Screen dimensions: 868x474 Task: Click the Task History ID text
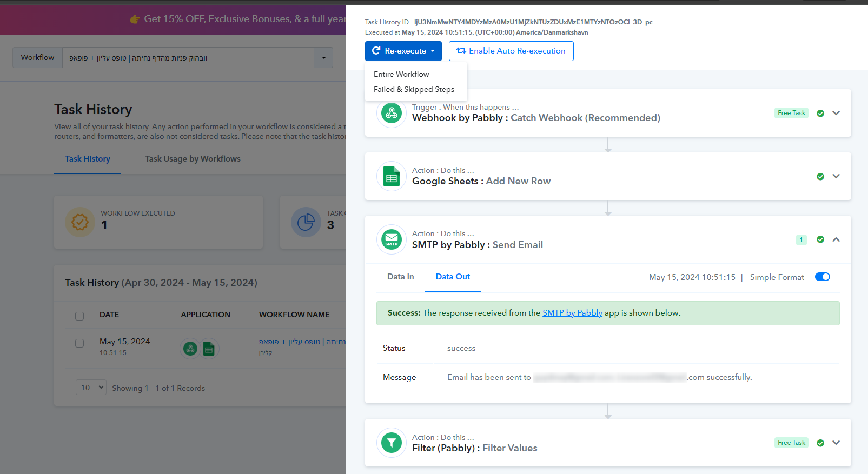click(x=508, y=22)
